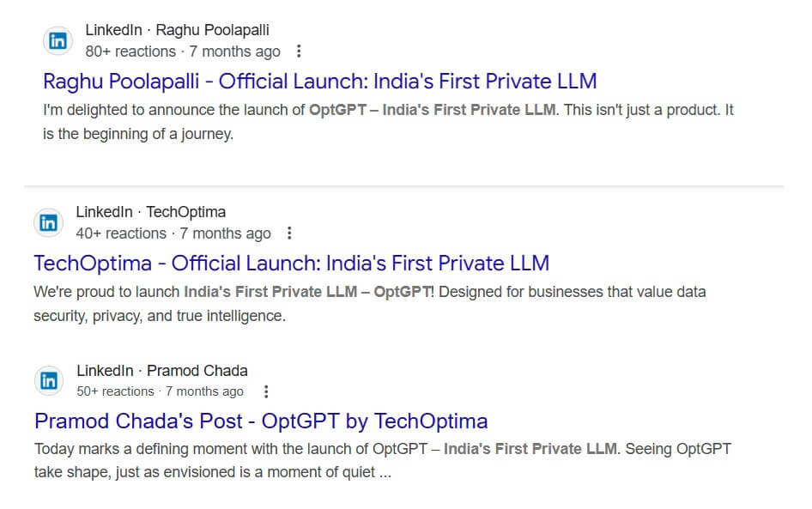
Task: Click the LinkedIn favicon beside Pramod Chada
Action: coord(49,380)
